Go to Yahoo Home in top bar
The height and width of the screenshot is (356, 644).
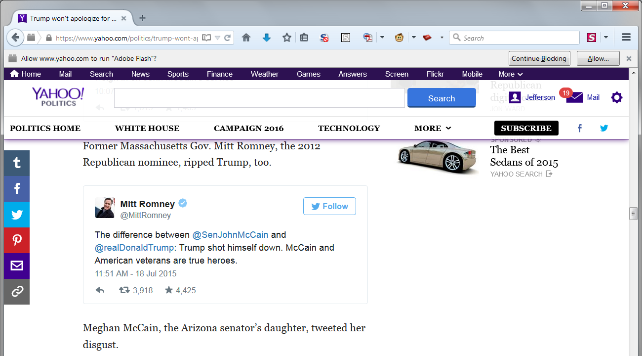pyautogui.click(x=26, y=74)
